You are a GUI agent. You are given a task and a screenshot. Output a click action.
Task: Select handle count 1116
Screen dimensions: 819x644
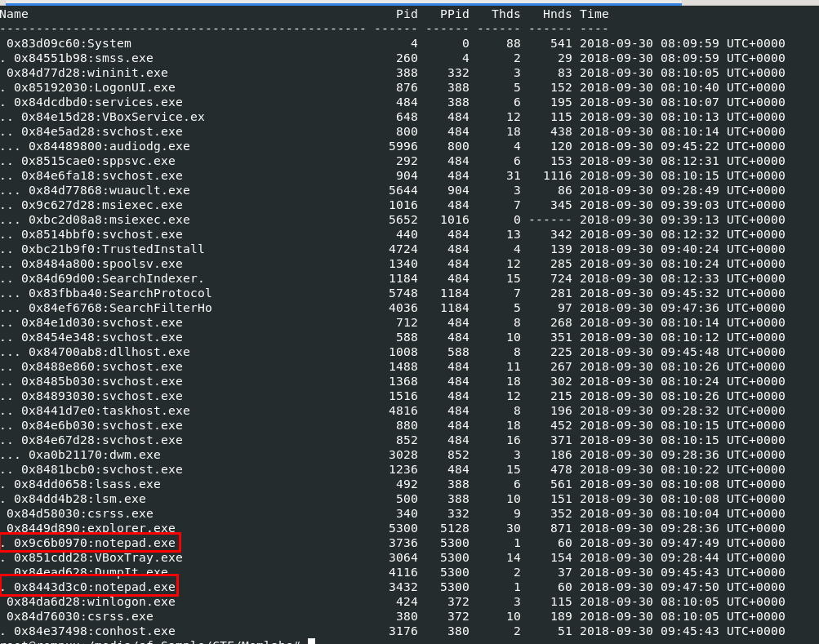point(558,175)
